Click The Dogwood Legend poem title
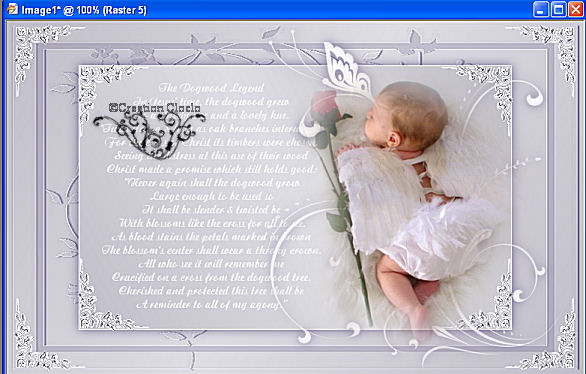The image size is (586, 374). [x=211, y=88]
